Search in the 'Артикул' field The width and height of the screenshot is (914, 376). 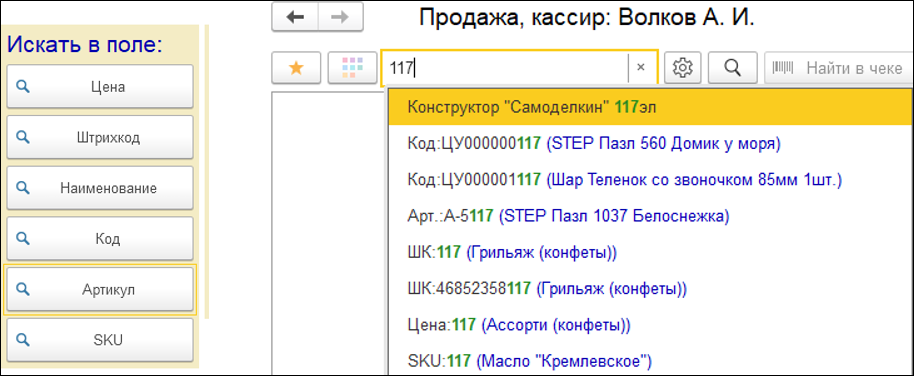pyautogui.click(x=100, y=289)
